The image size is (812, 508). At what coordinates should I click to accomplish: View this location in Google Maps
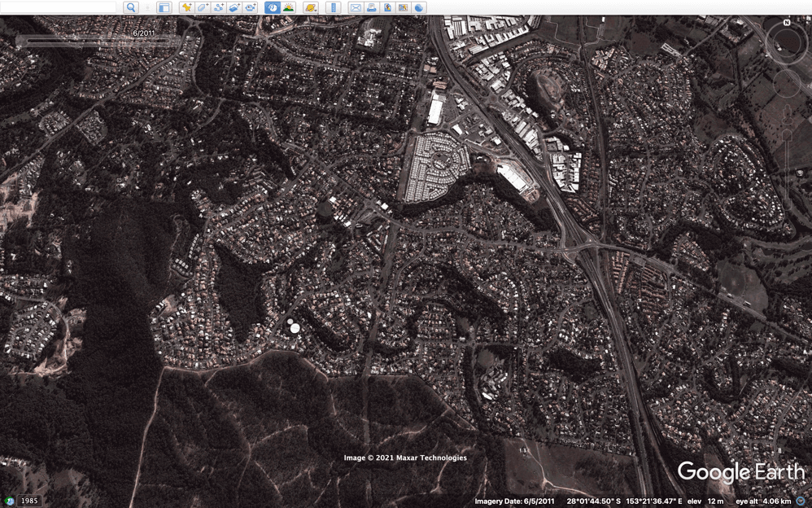coord(403,7)
